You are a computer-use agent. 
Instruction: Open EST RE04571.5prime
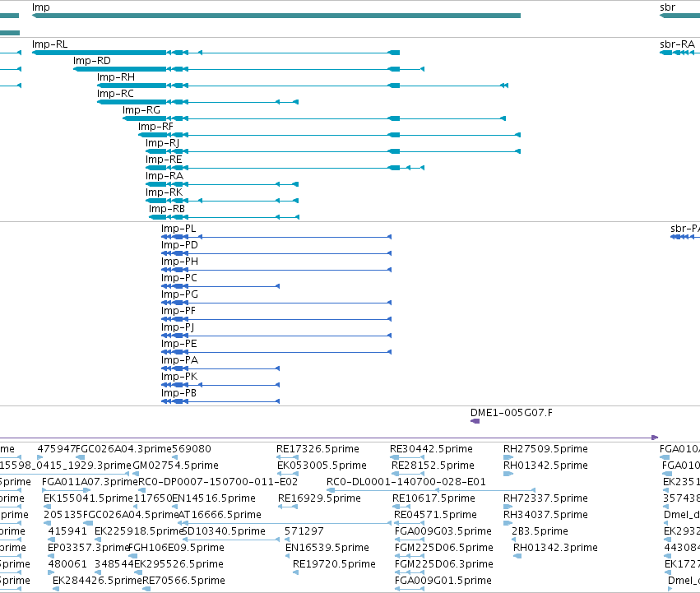pyautogui.click(x=435, y=516)
